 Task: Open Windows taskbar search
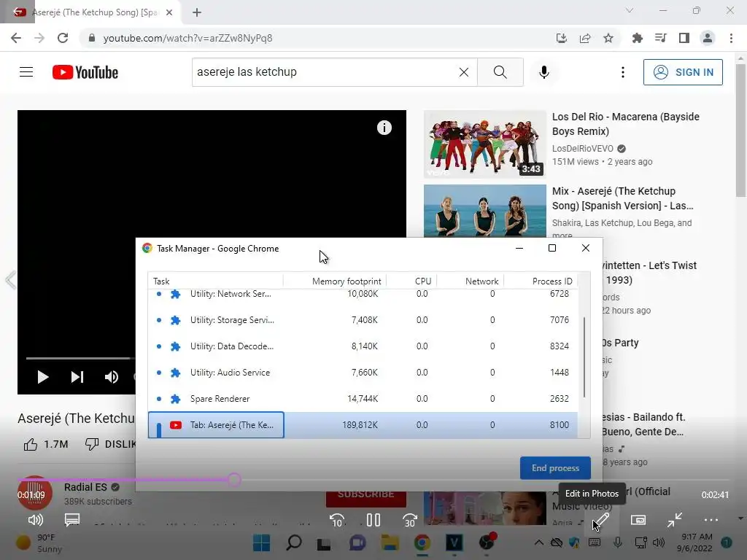coord(293,542)
